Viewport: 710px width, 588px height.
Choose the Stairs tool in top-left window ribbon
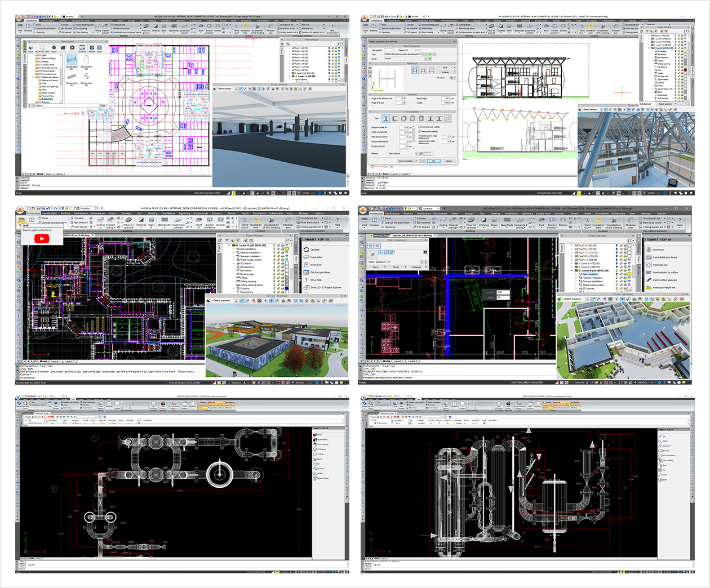[x=163, y=28]
